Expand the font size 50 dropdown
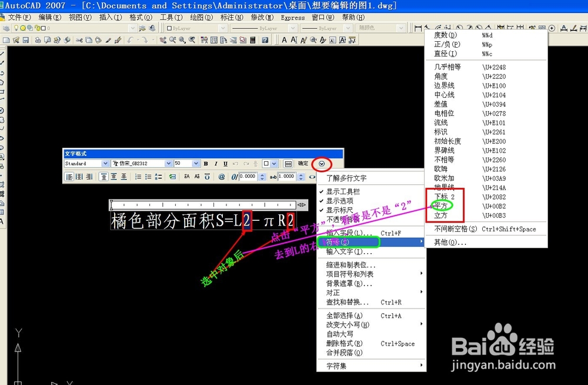The width and height of the screenshot is (588, 385). click(x=194, y=163)
